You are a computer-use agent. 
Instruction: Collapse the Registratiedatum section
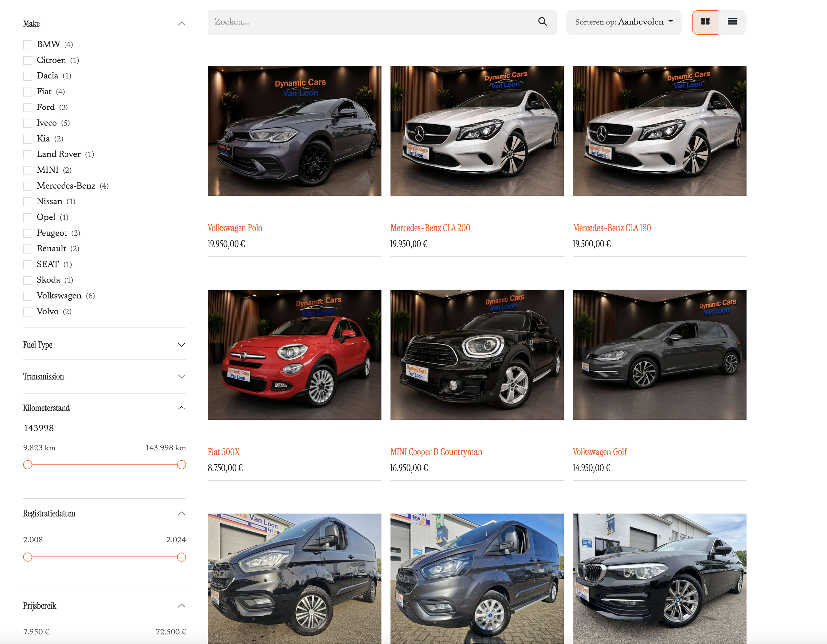pyautogui.click(x=181, y=513)
